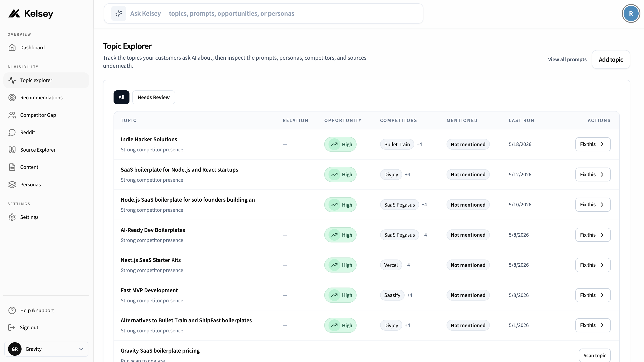The image size is (644, 362).
Task: Click Fix this for Node.js solo founders row
Action: pyautogui.click(x=593, y=205)
